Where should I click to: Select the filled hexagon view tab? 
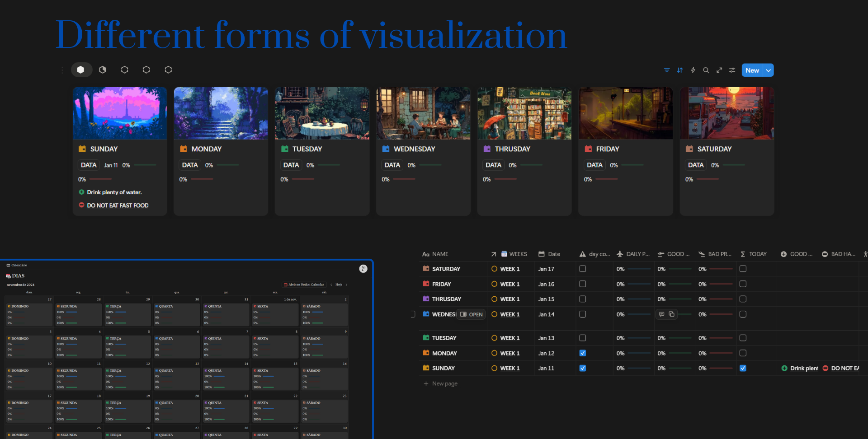(x=81, y=70)
